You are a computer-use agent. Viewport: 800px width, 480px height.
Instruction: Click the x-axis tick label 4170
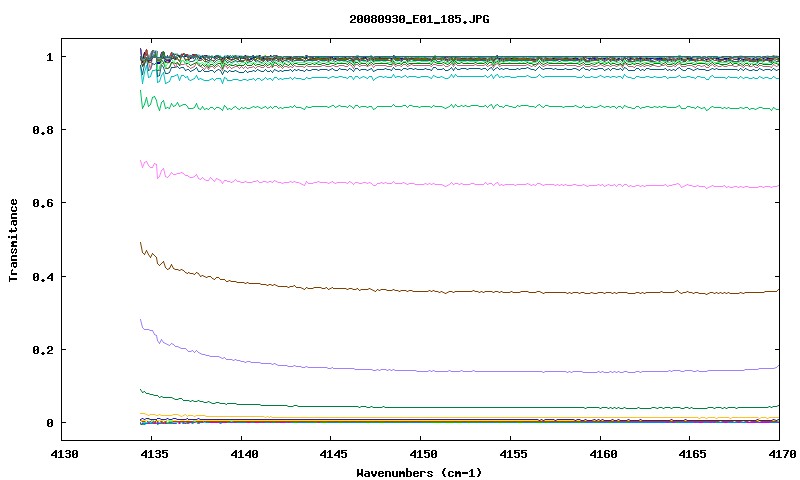tap(783, 453)
